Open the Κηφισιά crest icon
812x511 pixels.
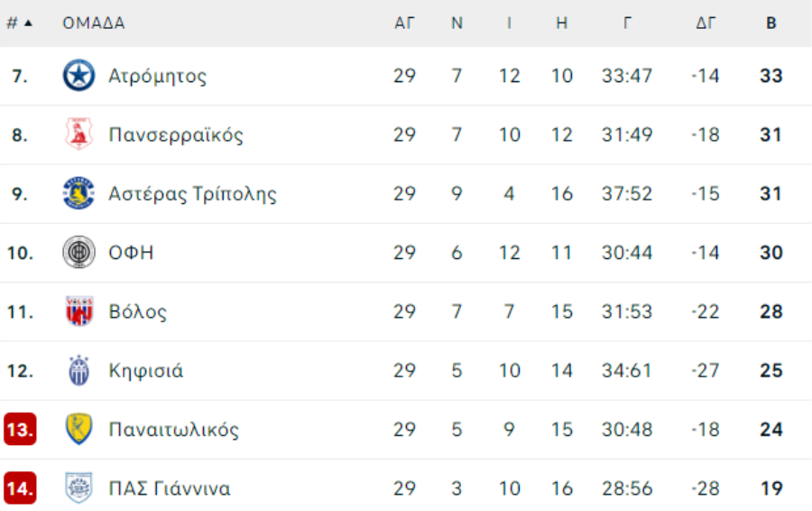78,370
